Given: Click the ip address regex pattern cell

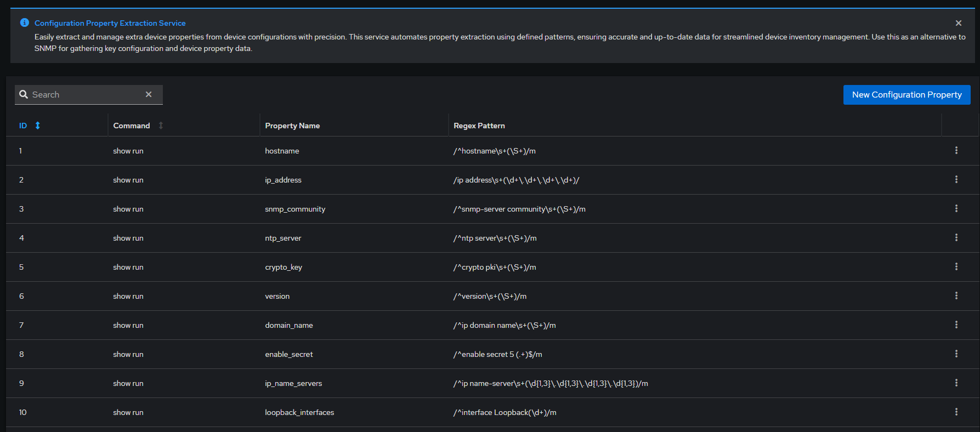Looking at the screenshot, I should pyautogui.click(x=516, y=180).
